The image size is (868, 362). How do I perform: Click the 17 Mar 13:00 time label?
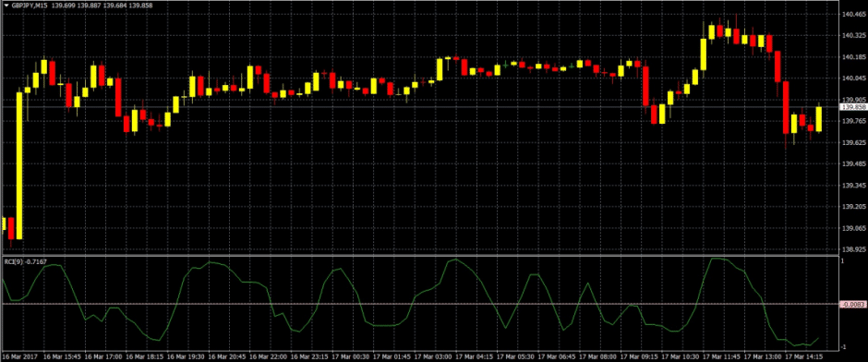pos(762,357)
